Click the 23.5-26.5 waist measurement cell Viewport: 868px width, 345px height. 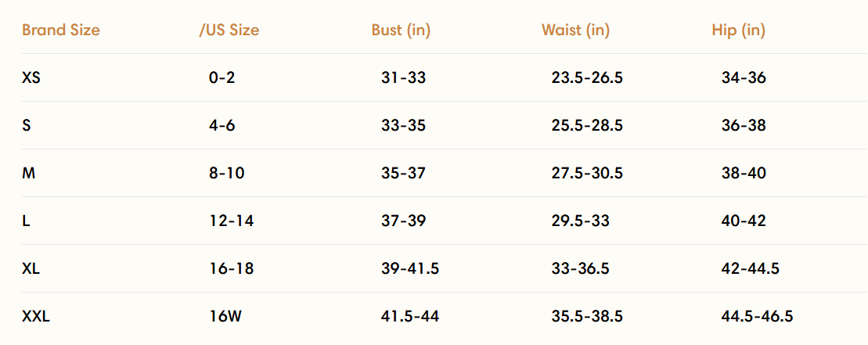[x=587, y=77]
